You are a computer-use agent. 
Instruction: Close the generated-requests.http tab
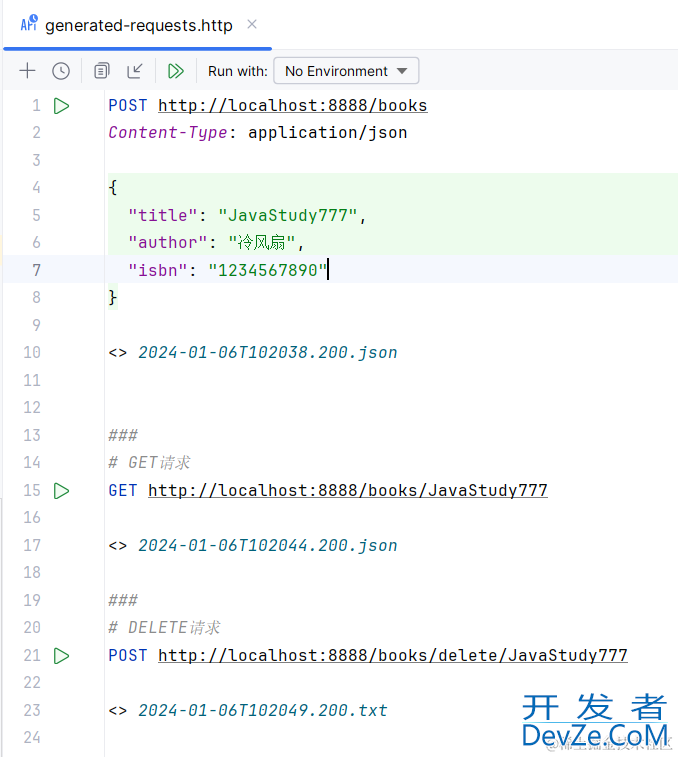pyautogui.click(x=252, y=24)
